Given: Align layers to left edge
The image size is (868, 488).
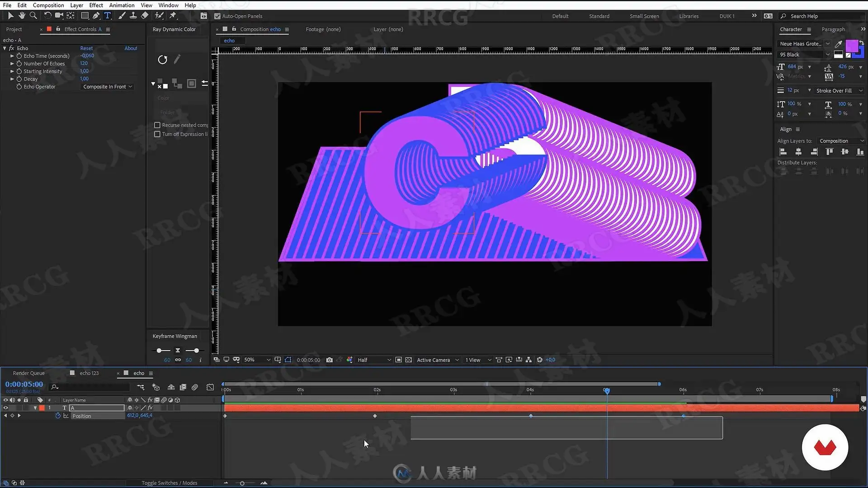Looking at the screenshot, I should 783,152.
